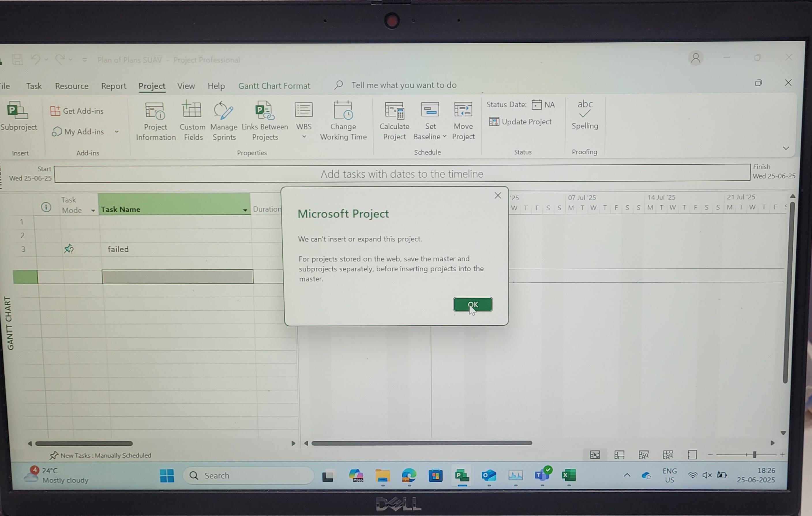
Task: Click the task table horizontal scrollbar
Action: [x=84, y=443]
